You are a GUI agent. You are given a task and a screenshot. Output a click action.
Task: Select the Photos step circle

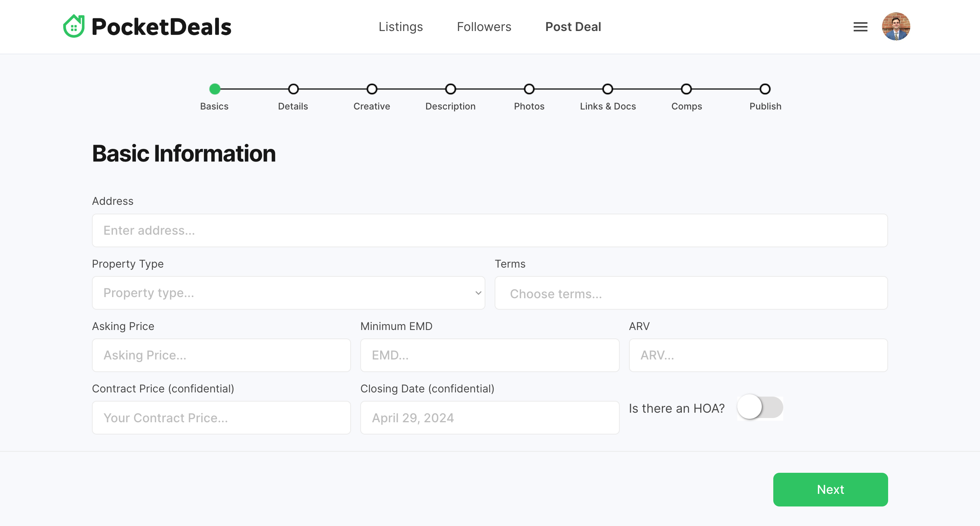point(529,89)
